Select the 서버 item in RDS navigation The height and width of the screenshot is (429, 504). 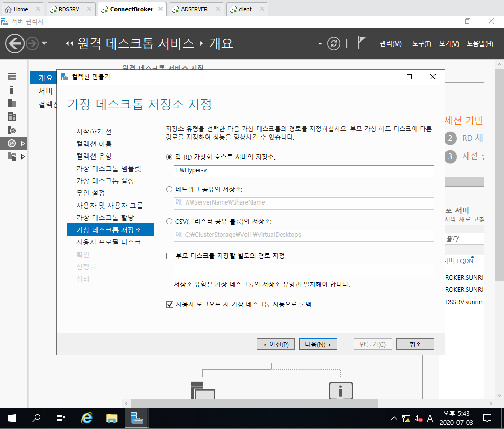[45, 92]
